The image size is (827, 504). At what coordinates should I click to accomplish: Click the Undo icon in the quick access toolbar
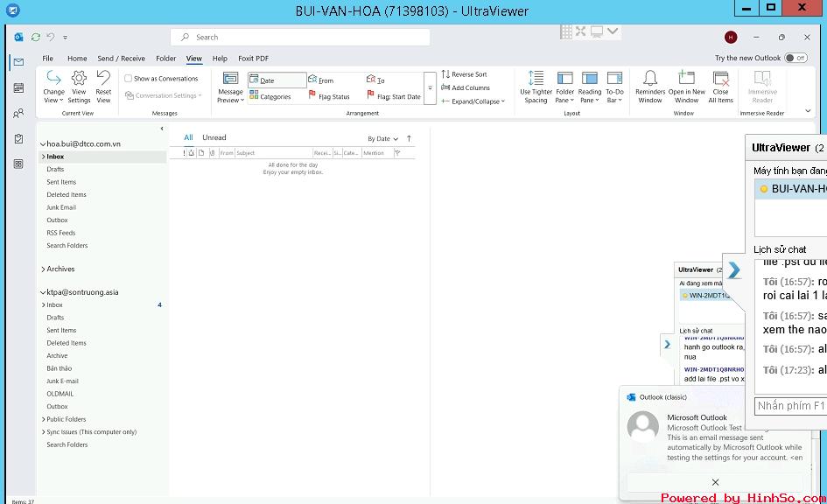point(51,37)
